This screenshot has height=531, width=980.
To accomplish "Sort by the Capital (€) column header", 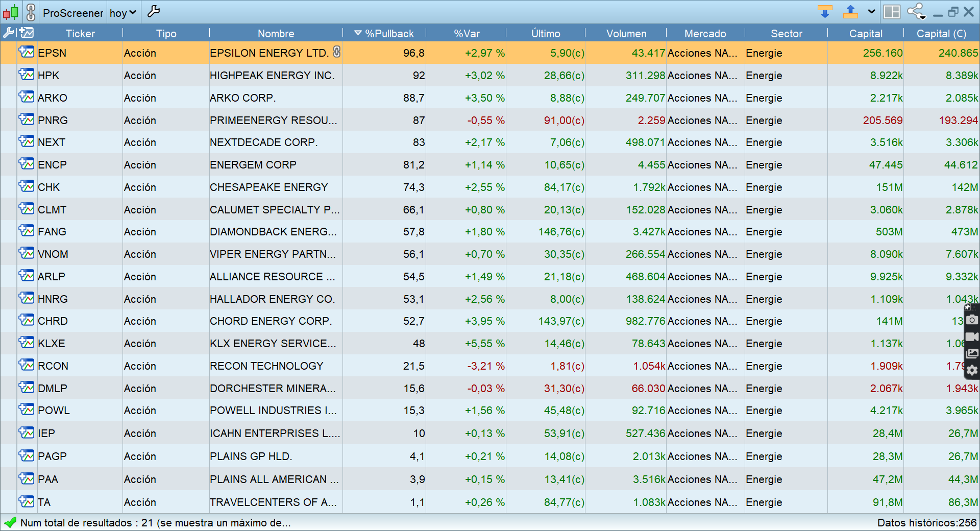I will click(941, 34).
